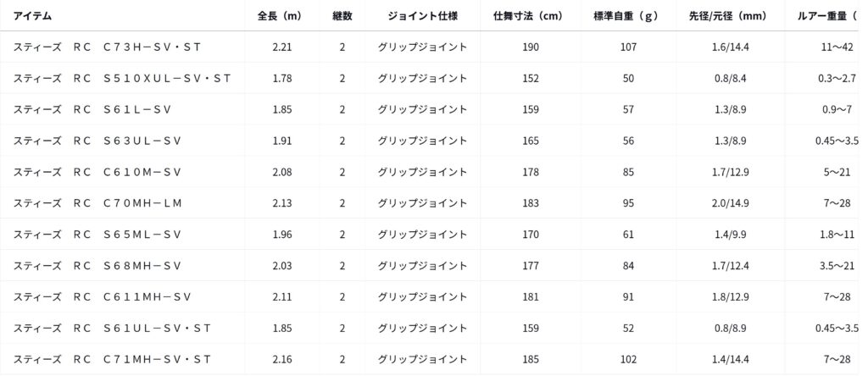Select the スティーズ RC S63UL-SV row
The image size is (868, 376).
97,141
